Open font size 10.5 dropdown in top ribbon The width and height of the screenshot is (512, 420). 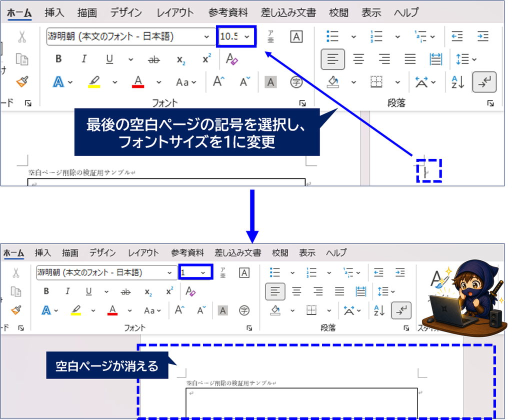[x=247, y=36]
